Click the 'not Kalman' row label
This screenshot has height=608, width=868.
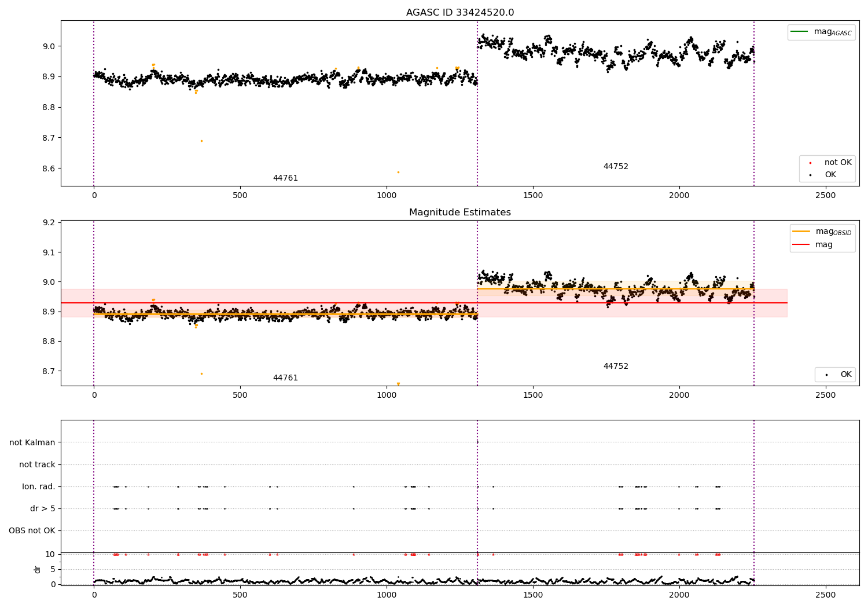(x=32, y=442)
